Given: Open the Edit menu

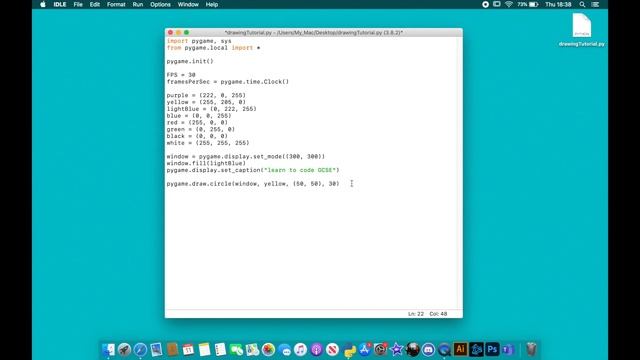Looking at the screenshot, I should 95,4.
